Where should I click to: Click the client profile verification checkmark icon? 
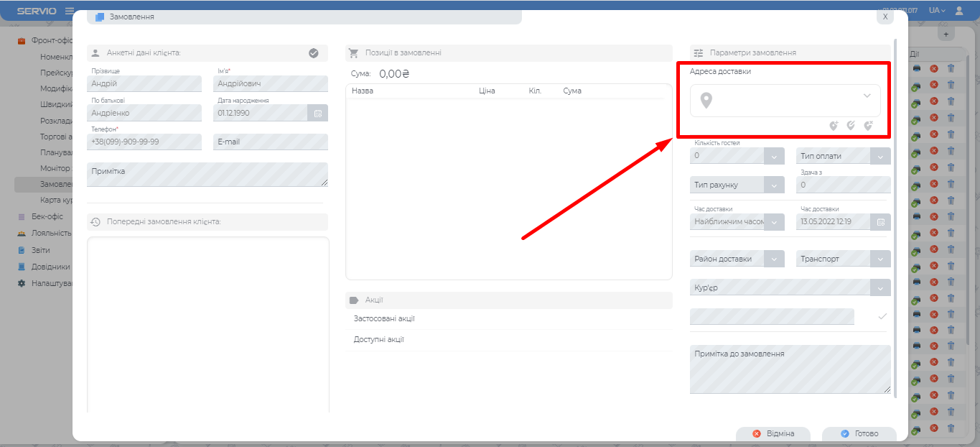313,53
